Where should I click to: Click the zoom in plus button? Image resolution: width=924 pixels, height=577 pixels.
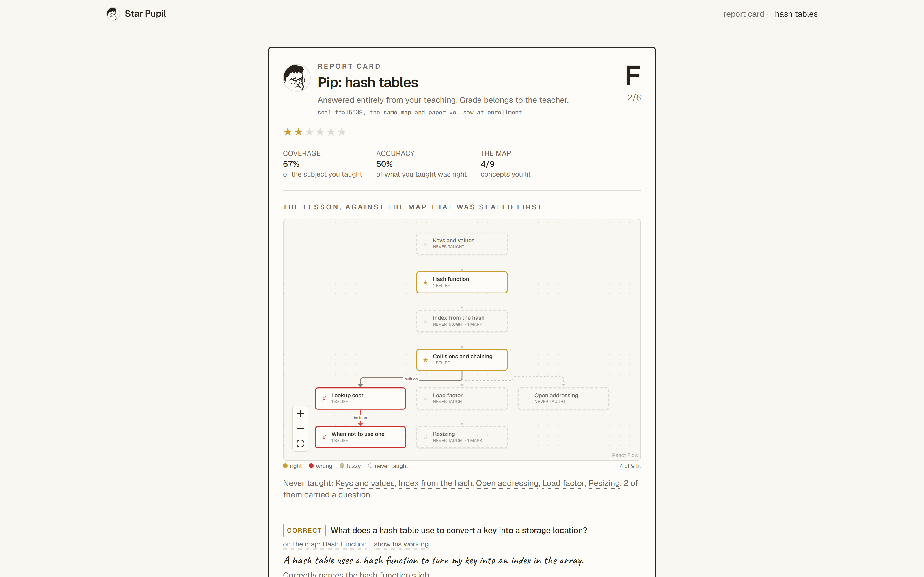click(300, 414)
